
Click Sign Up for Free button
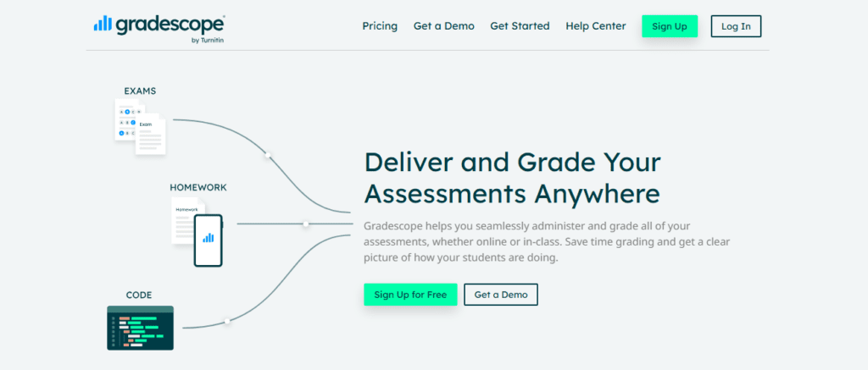coord(410,295)
